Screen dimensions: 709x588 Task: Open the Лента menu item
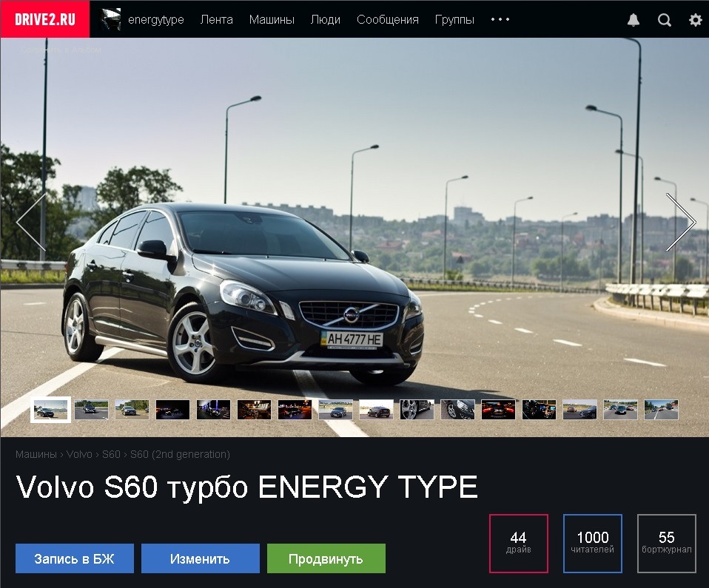pos(217,19)
